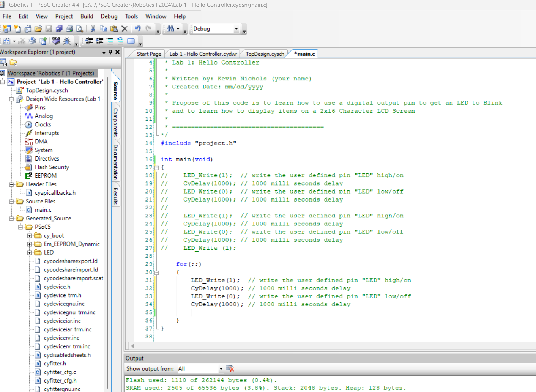This screenshot has height=392, width=536.
Task: Click the increase indent icon
Action: [x=99, y=41]
